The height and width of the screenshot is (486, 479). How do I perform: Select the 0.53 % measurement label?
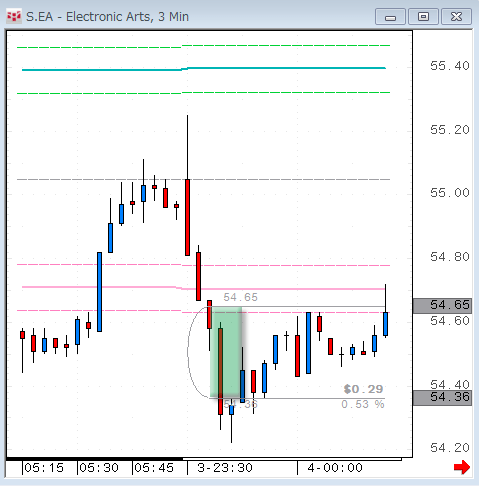point(363,404)
